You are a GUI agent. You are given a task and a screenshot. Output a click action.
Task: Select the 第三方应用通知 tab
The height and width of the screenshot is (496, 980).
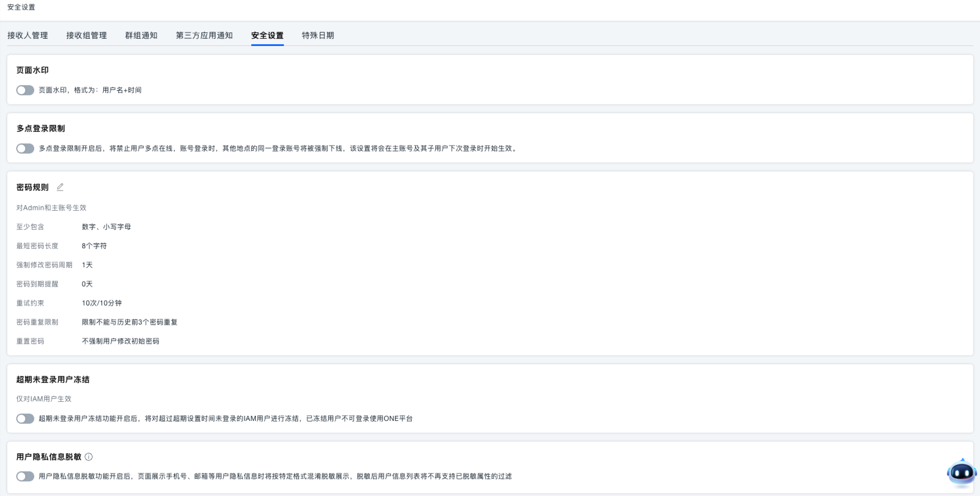pyautogui.click(x=204, y=35)
